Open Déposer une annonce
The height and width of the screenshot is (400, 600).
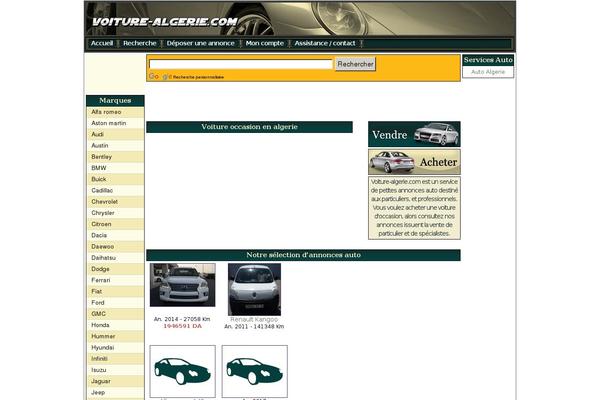tap(201, 43)
